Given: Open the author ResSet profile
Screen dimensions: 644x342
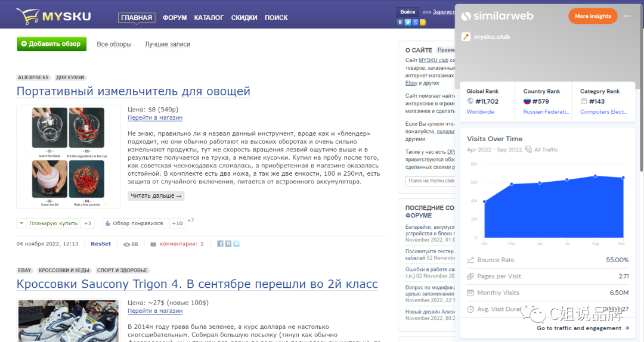Looking at the screenshot, I should click(101, 244).
